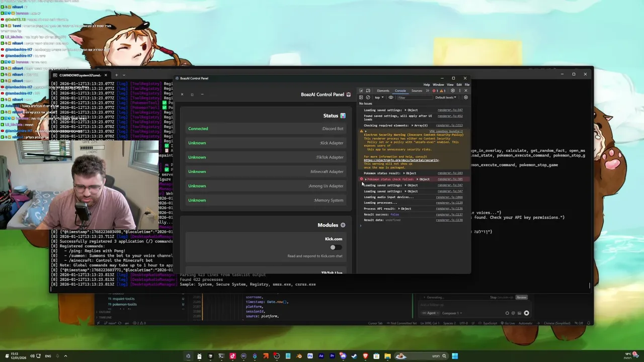Open the top context dropdown in console
The height and width of the screenshot is (362, 644).
(x=379, y=98)
